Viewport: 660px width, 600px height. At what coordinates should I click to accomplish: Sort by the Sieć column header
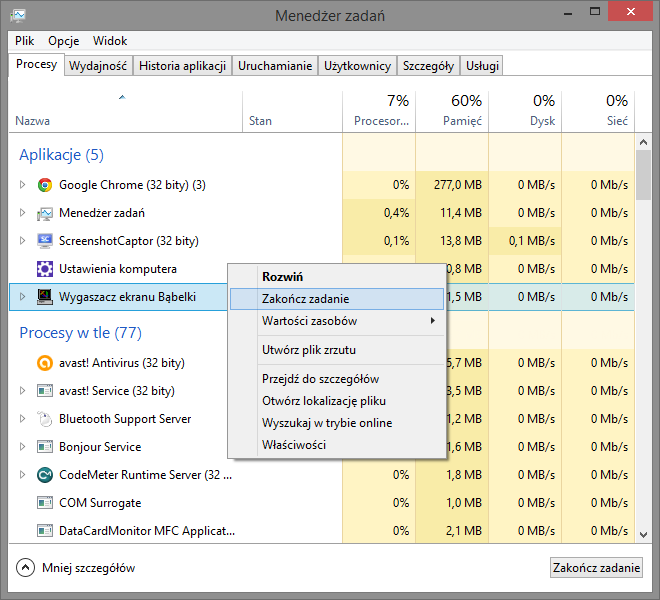tap(598, 112)
